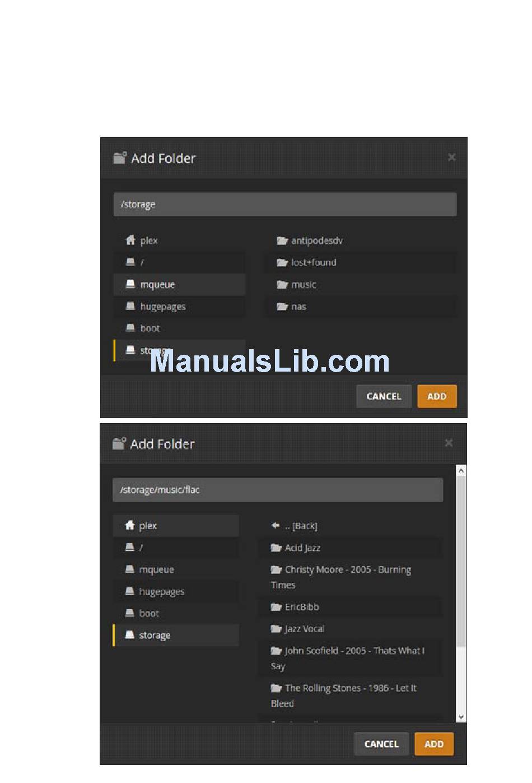
Task: Open the music folder in /storage
Action: [361, 284]
